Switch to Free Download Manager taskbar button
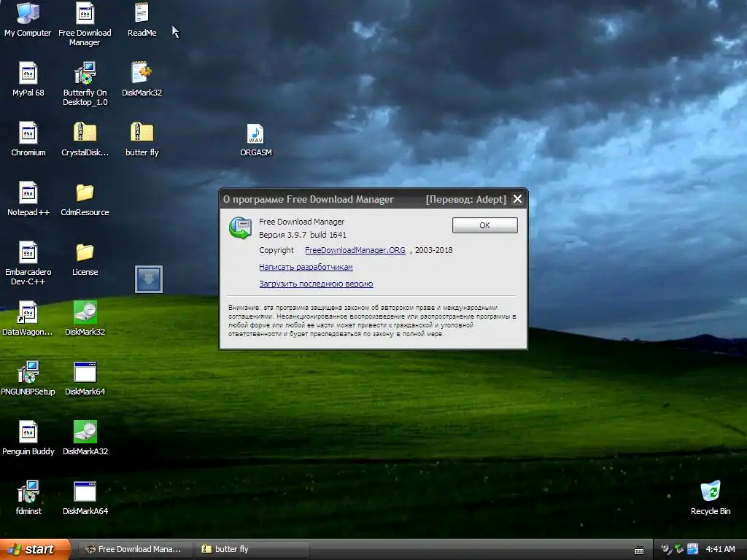Viewport: 747px width, 560px height. (x=134, y=549)
